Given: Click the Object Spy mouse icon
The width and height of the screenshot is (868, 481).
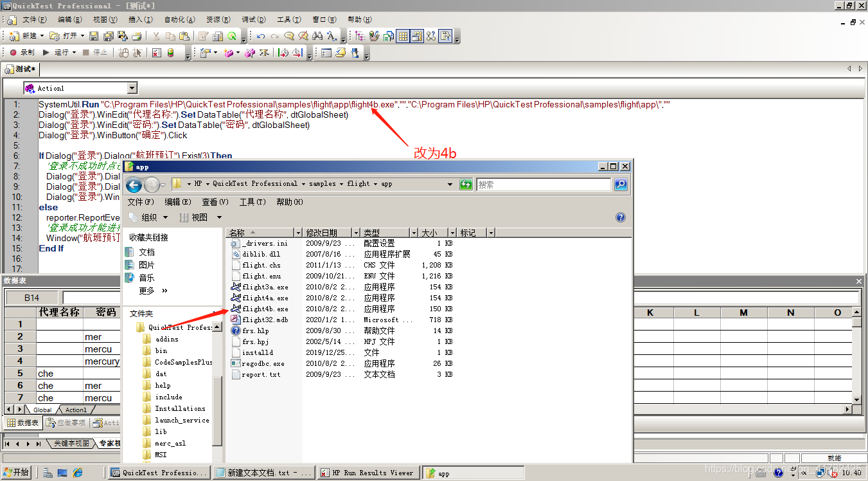Looking at the screenshot, I should (x=123, y=53).
